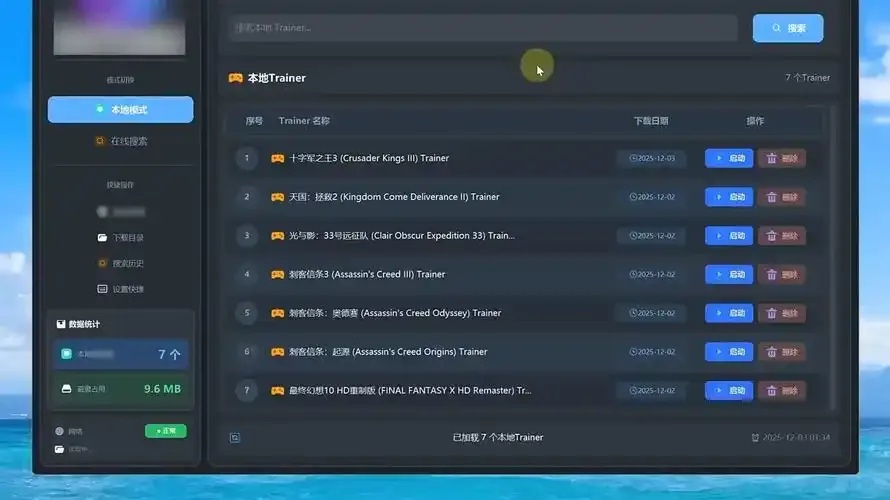Image resolution: width=890 pixels, height=500 pixels.
Task: Delete the Assassin's Creed Origins trainer
Action: tap(782, 352)
